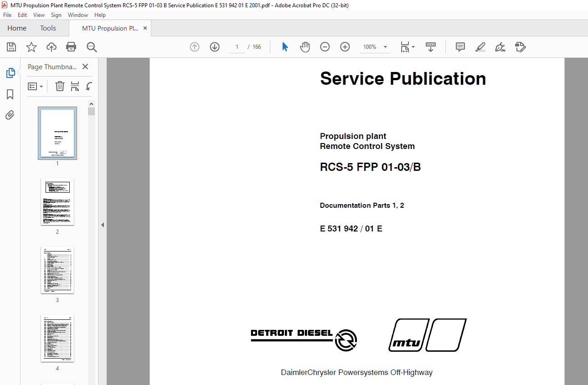This screenshot has height=385, width=588.
Task: Click the total page count '166' label
Action: point(257,47)
